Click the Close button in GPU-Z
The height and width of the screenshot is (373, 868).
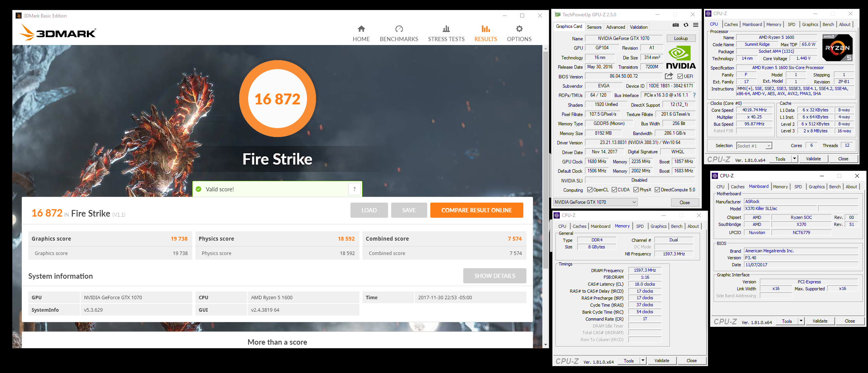tap(685, 203)
